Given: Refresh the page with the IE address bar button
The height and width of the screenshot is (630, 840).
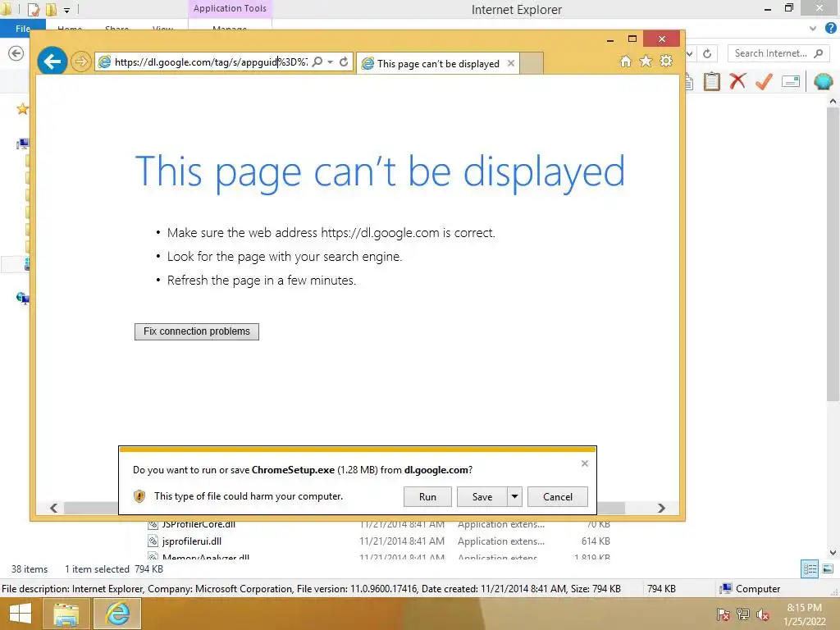Looking at the screenshot, I should pyautogui.click(x=344, y=62).
